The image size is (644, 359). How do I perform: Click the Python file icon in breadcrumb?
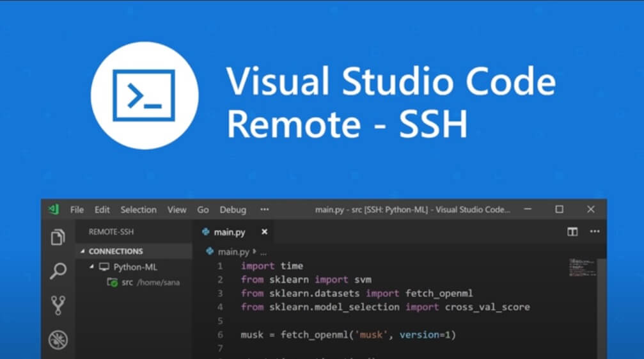[210, 251]
